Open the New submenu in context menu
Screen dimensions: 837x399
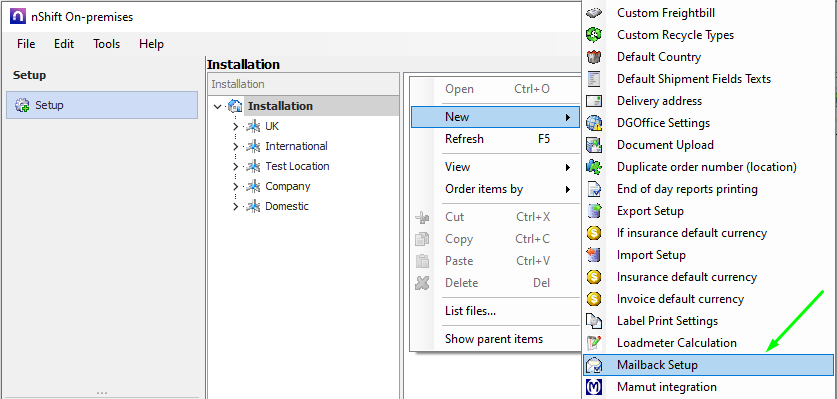point(495,116)
